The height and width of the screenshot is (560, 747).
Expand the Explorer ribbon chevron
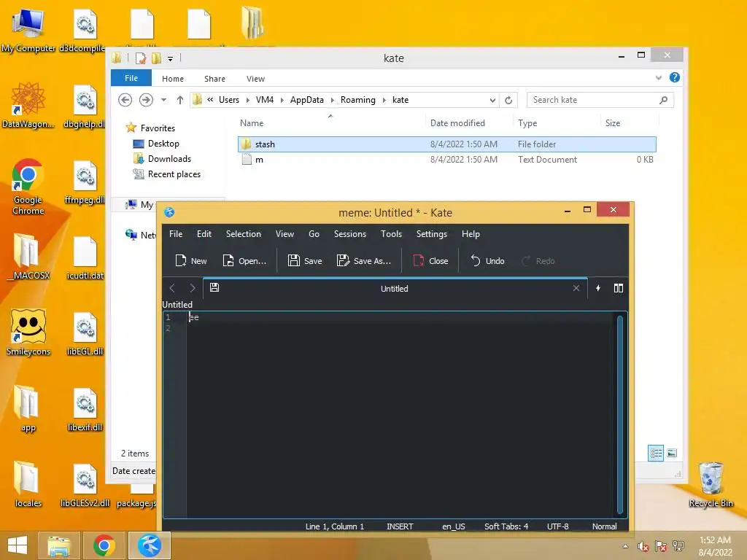click(x=659, y=77)
